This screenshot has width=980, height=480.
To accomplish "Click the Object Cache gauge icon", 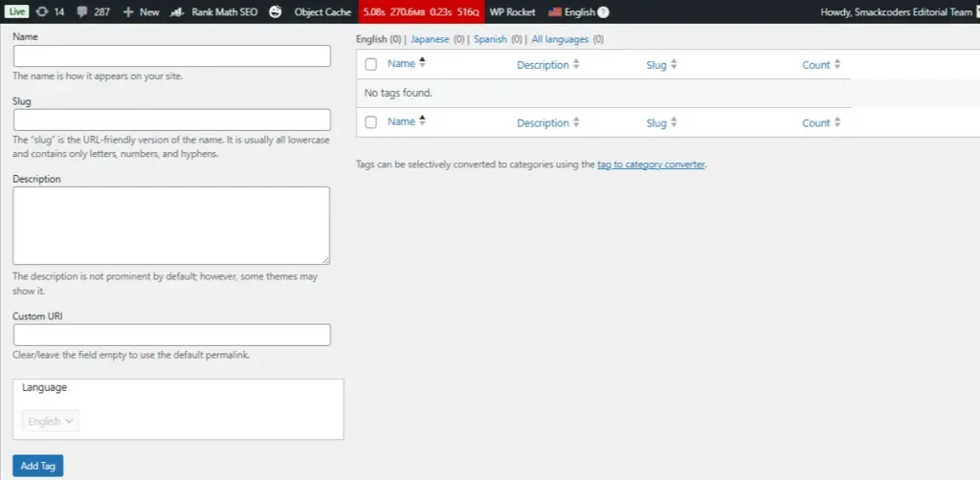I will point(276,12).
